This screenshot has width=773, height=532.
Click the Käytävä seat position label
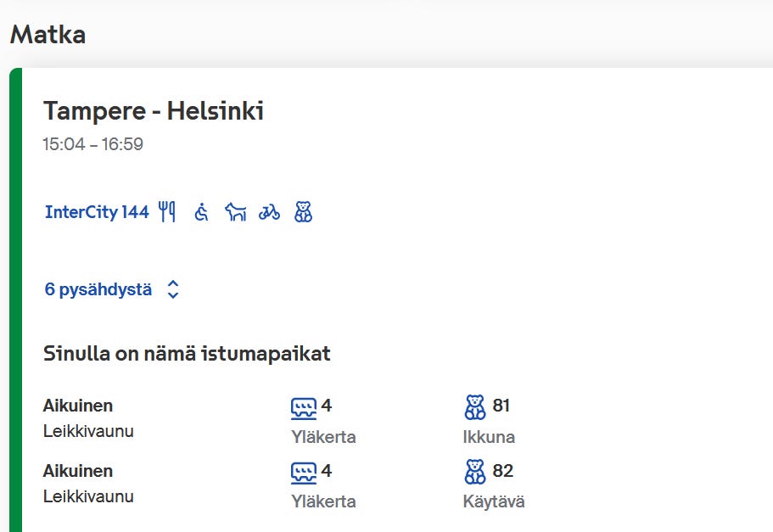(x=494, y=502)
